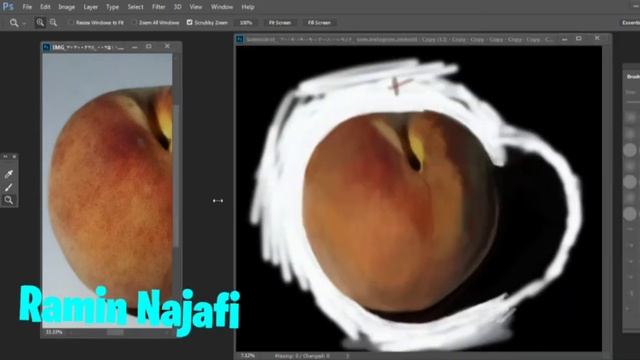The height and width of the screenshot is (360, 640).
Task: Maximize the painting document window
Action: click(x=579, y=38)
